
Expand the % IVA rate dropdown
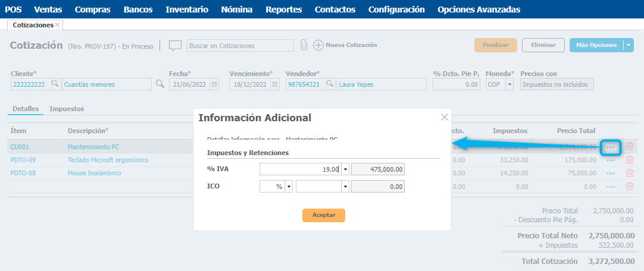[x=345, y=169]
